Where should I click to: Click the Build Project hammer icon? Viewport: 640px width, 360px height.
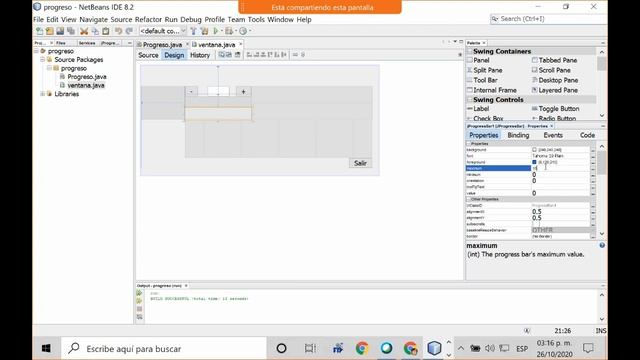click(x=193, y=31)
